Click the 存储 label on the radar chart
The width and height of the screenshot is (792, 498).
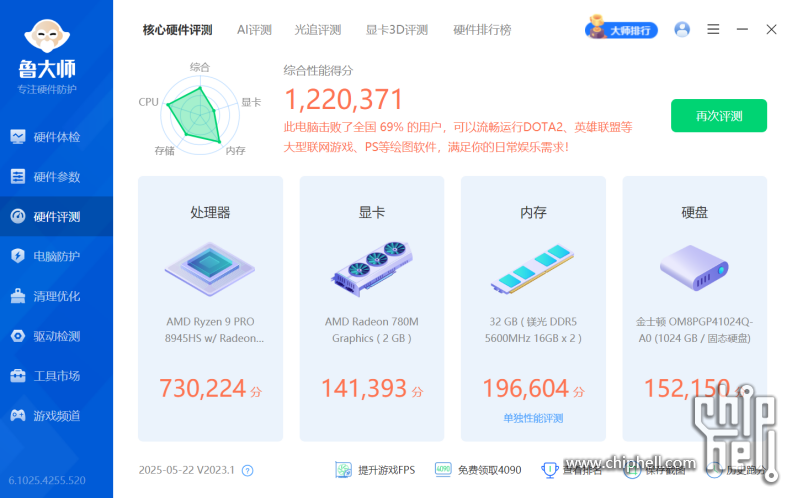[x=165, y=151]
